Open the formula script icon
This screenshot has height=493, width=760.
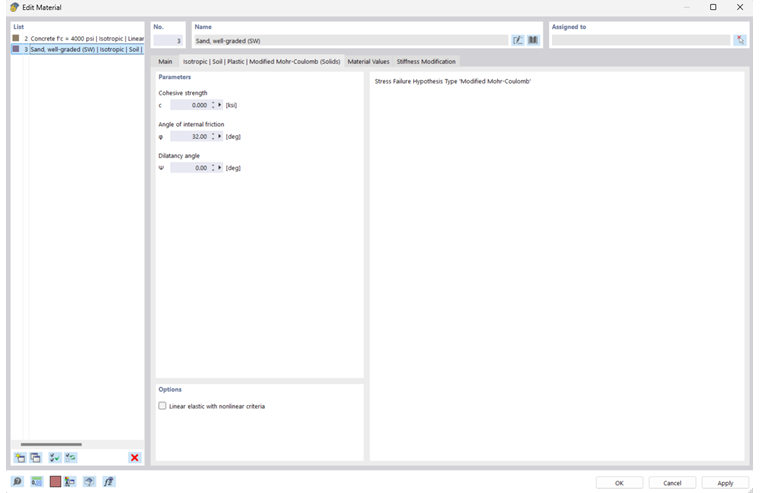[x=109, y=482]
